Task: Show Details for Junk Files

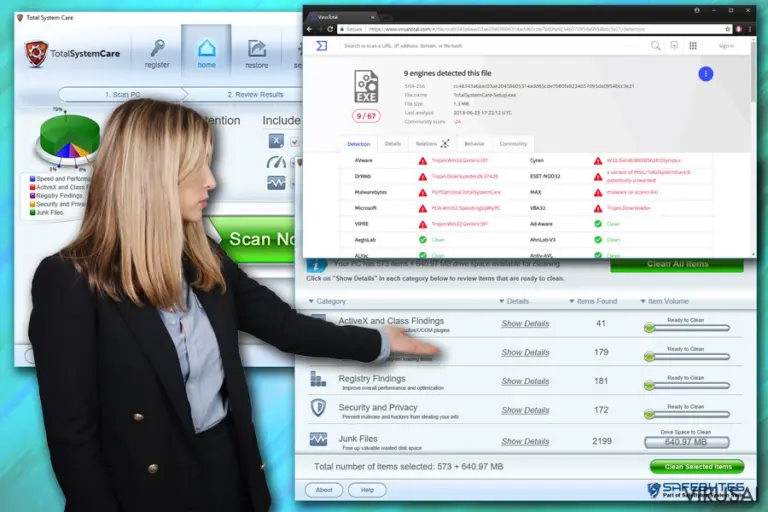Action: point(525,441)
